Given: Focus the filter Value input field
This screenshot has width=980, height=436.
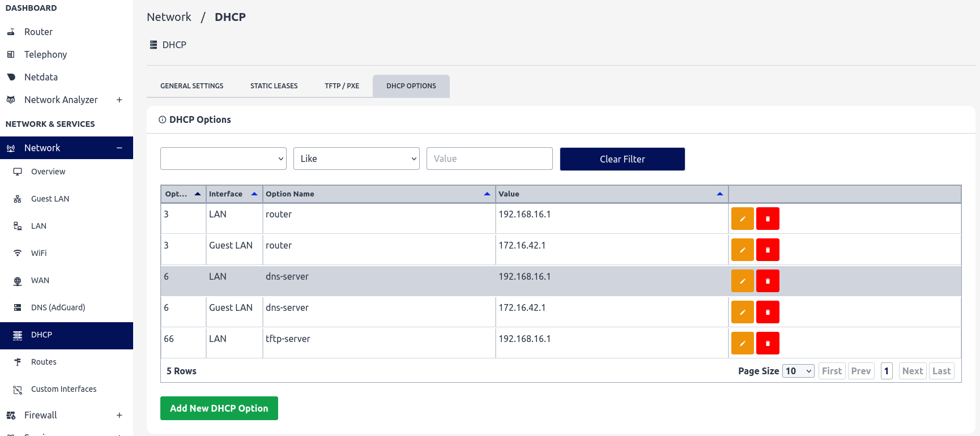Looking at the screenshot, I should [489, 159].
